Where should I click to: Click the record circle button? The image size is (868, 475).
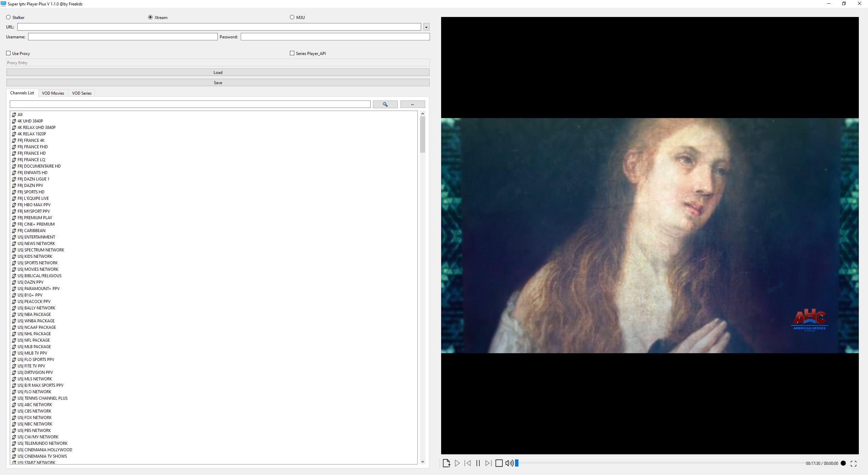[843, 463]
